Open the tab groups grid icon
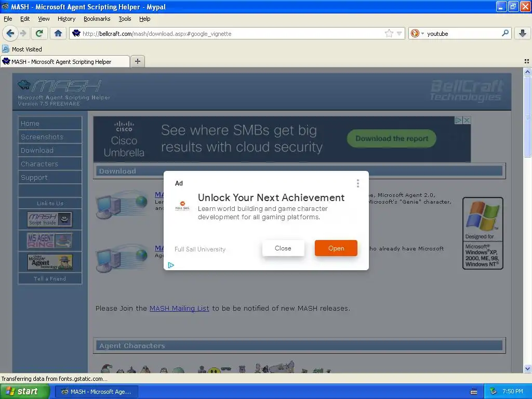This screenshot has width=532, height=399. (x=527, y=61)
